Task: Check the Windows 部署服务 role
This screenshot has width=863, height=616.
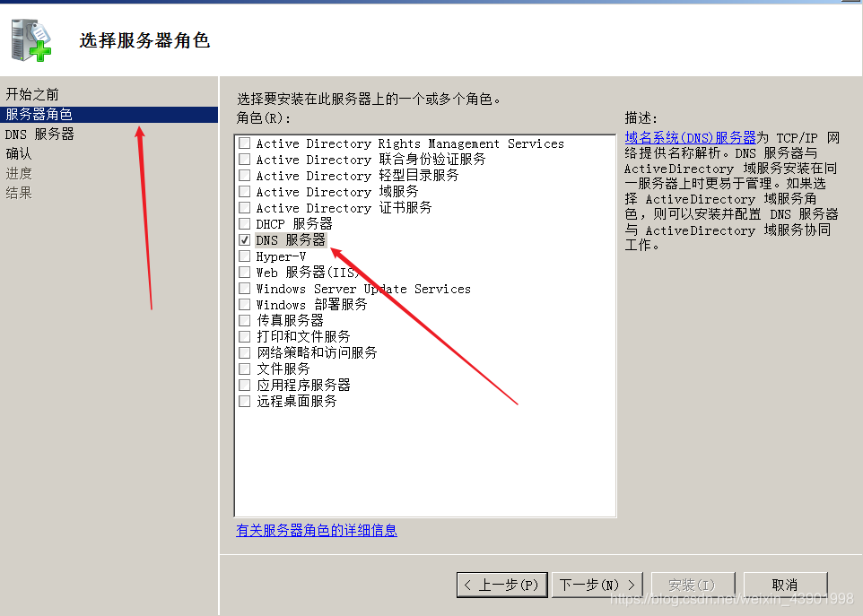Action: [244, 304]
